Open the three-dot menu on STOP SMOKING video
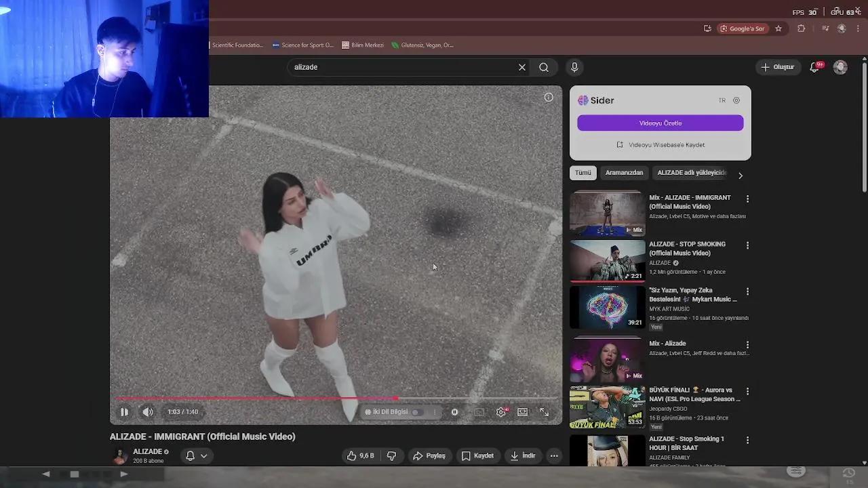This screenshot has height=488, width=868. 747,245
